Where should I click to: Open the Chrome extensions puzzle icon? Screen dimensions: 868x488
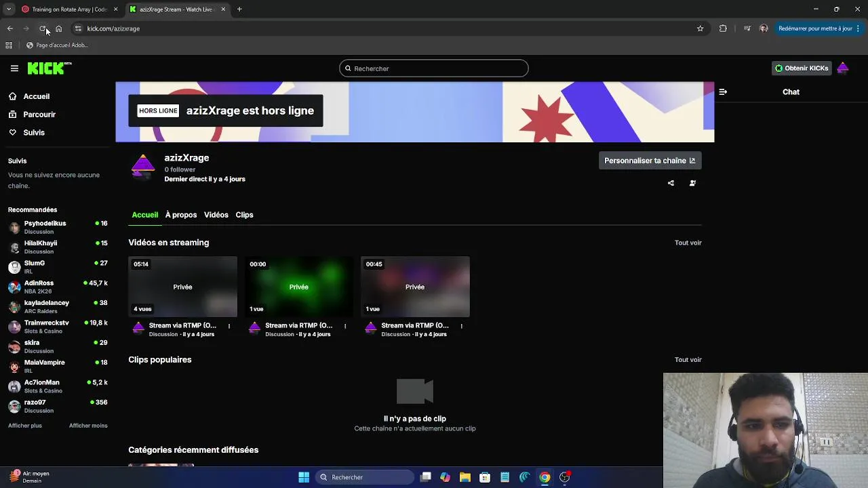723,28
